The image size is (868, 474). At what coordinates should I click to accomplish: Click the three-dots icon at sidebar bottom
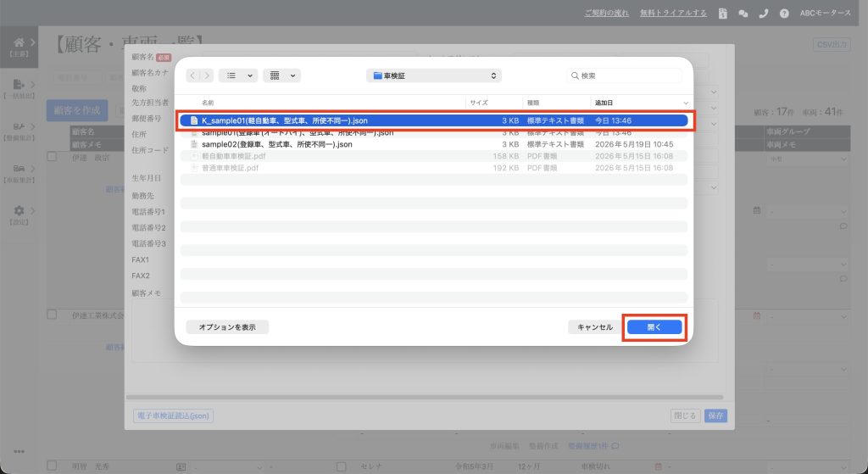19,451
